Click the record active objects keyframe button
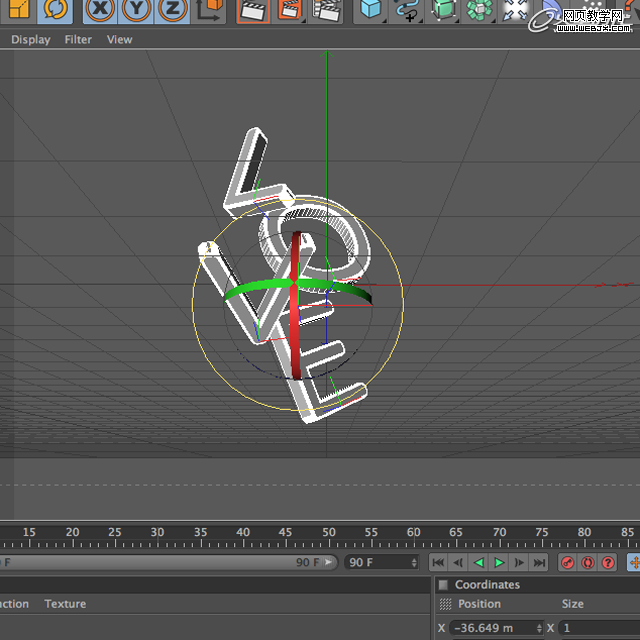Image resolution: width=640 pixels, height=640 pixels. pyautogui.click(x=567, y=563)
